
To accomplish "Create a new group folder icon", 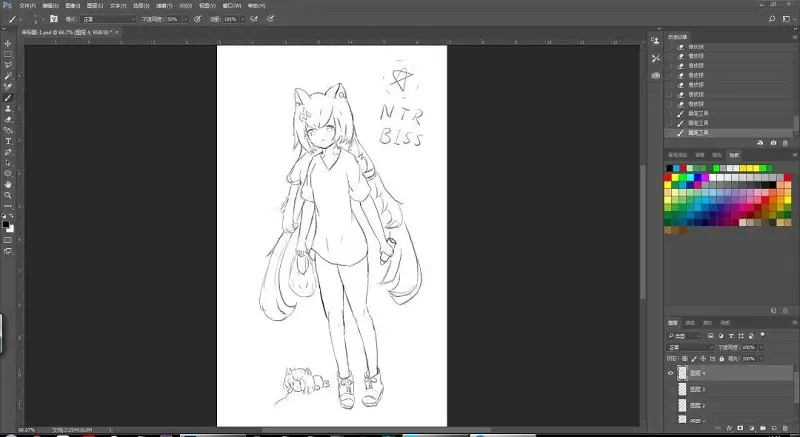I will click(x=763, y=428).
